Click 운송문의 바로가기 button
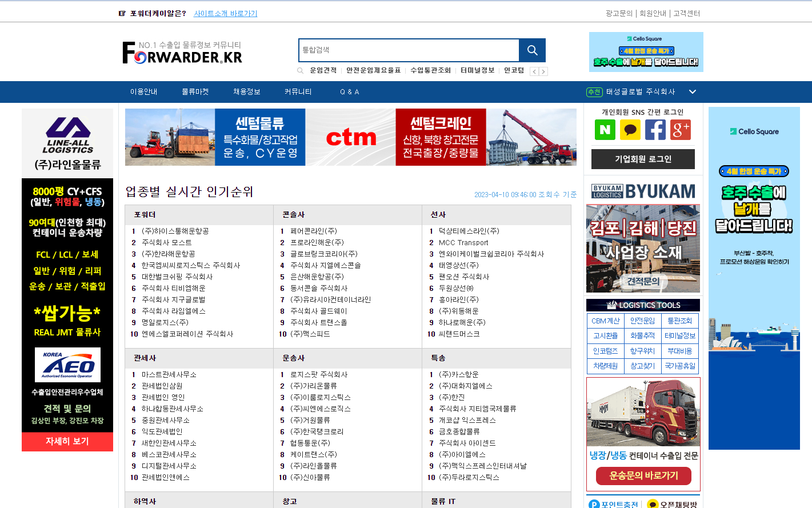Image resolution: width=812 pixels, height=508 pixels. point(643,475)
